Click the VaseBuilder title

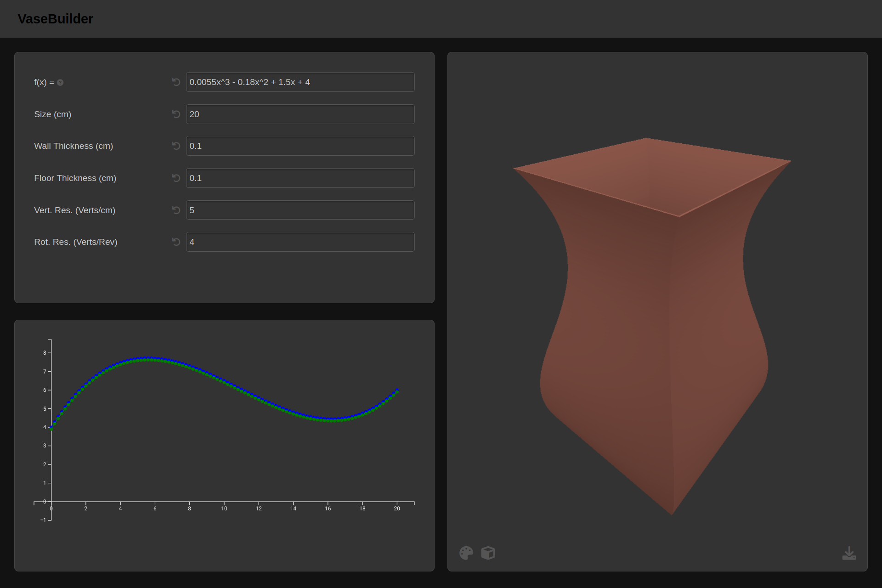pyautogui.click(x=56, y=19)
